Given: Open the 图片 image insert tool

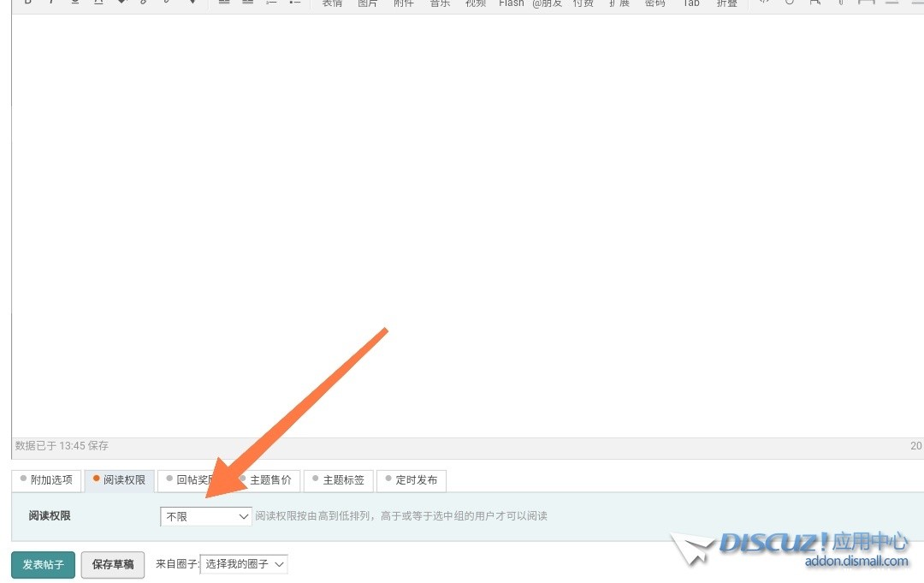Looking at the screenshot, I should 368,3.
